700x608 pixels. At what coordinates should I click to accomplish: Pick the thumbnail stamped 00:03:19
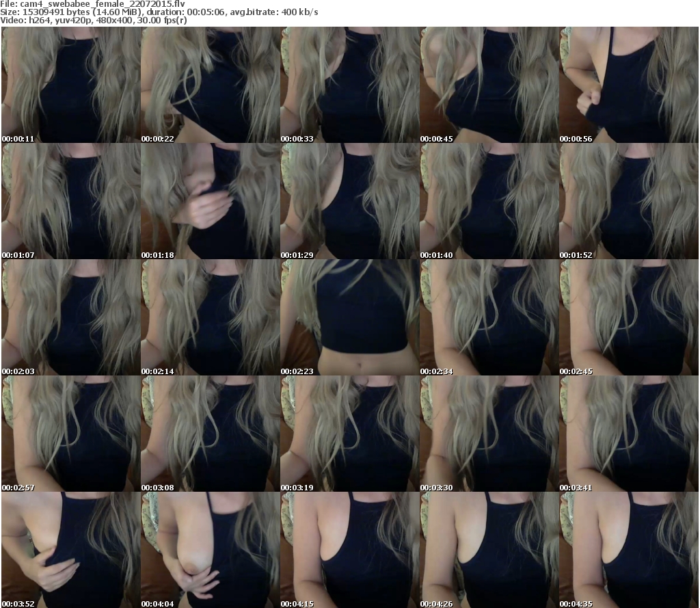click(x=350, y=434)
